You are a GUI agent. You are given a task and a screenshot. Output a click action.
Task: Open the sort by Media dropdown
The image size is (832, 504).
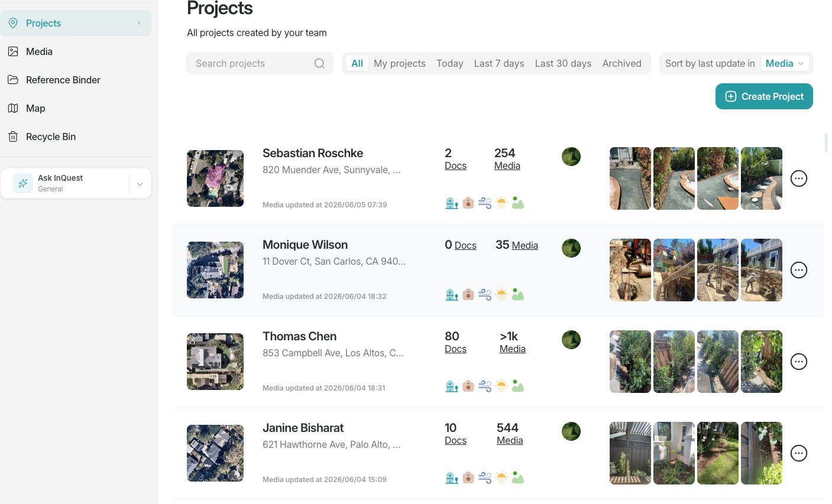[x=785, y=63]
